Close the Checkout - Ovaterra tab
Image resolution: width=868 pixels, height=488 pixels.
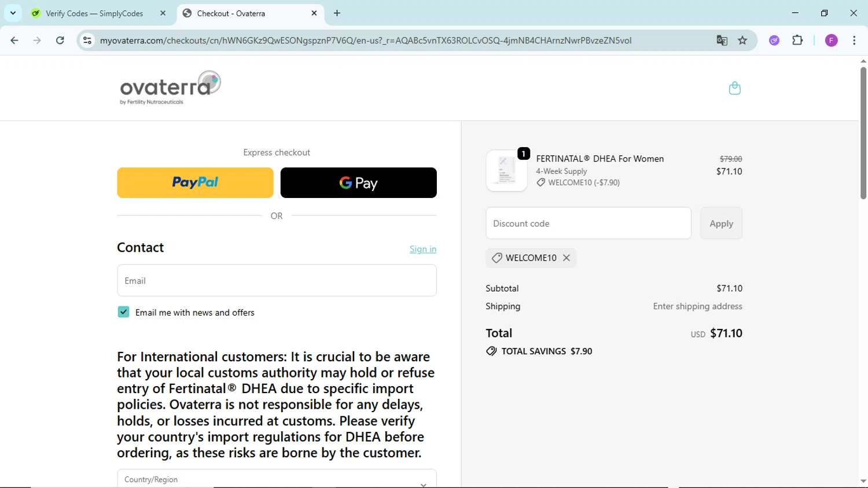pyautogui.click(x=314, y=13)
